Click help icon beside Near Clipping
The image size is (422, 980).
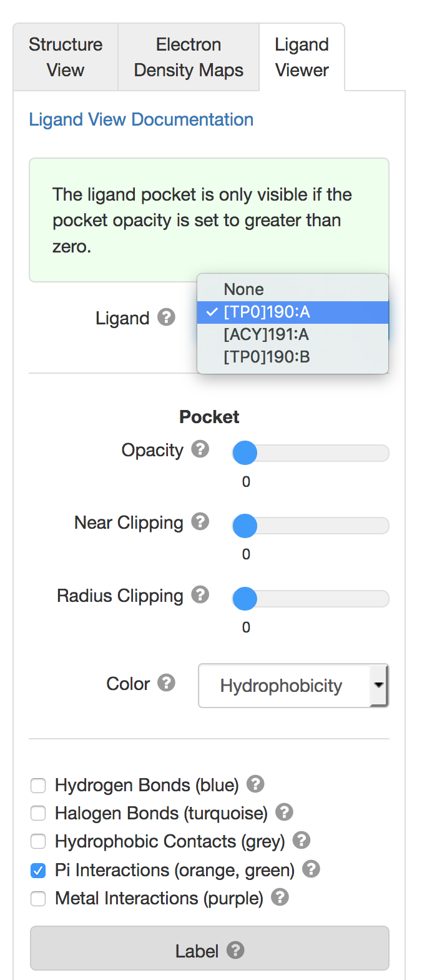tap(200, 522)
